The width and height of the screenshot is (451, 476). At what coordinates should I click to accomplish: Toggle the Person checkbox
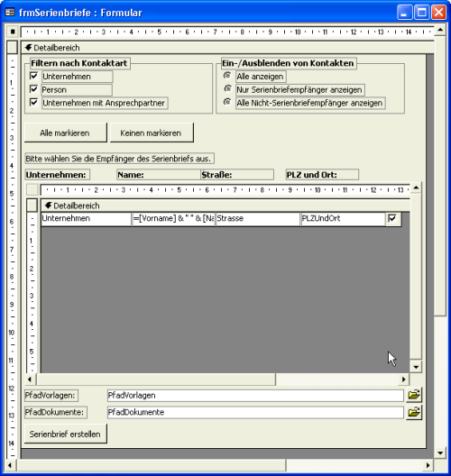[x=33, y=89]
